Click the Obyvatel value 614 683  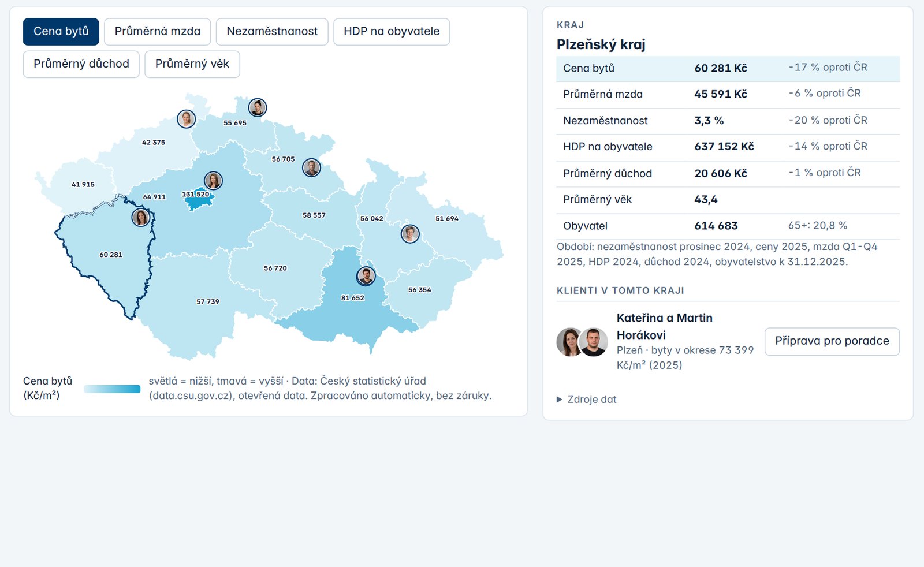coord(716,226)
